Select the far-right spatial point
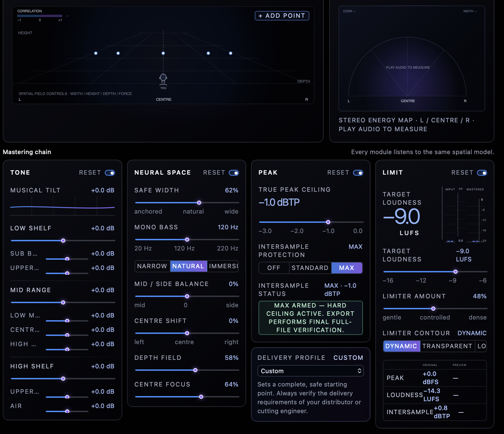Screen dimensions: 504x434 point(231,53)
